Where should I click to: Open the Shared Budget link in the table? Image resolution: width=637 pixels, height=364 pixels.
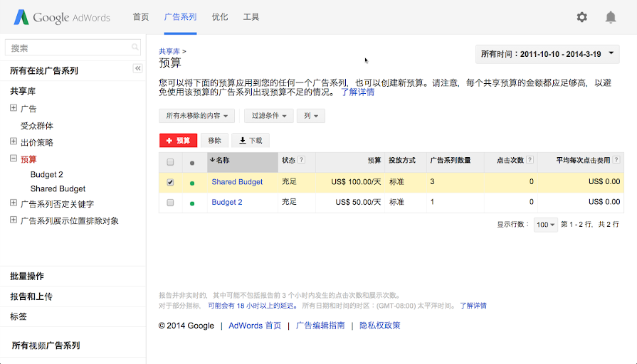coord(237,182)
